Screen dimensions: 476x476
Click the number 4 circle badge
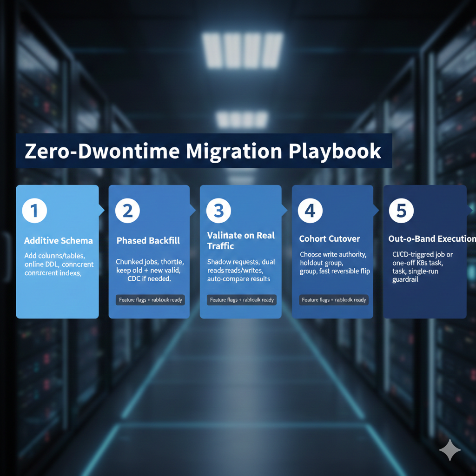(310, 211)
